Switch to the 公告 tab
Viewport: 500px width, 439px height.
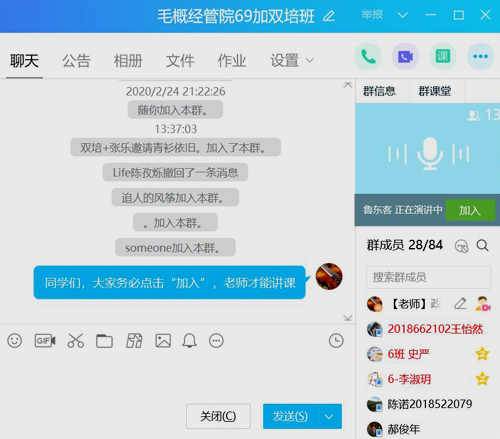pos(76,61)
